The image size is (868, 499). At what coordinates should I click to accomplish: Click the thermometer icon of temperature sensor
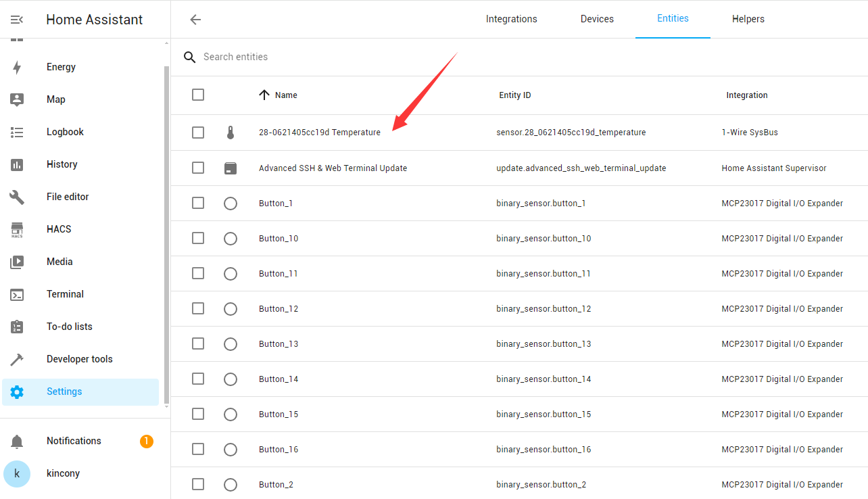[x=231, y=133]
